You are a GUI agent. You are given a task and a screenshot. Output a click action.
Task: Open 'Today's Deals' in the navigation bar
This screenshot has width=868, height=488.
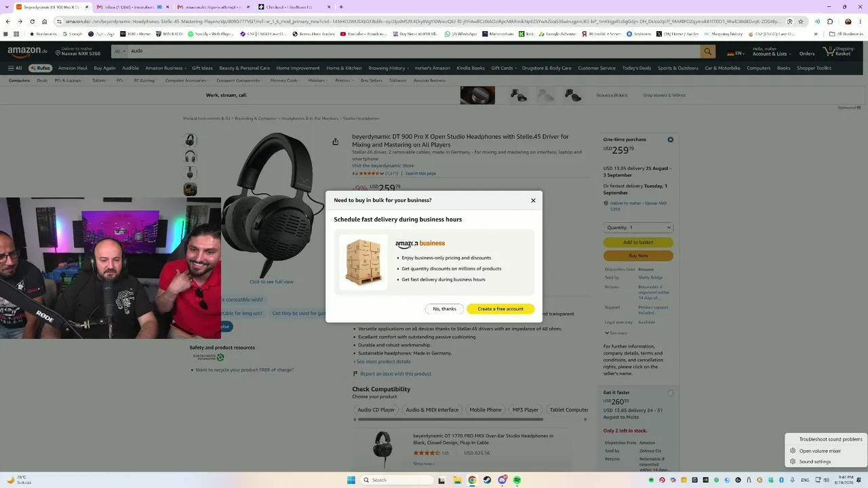(637, 68)
